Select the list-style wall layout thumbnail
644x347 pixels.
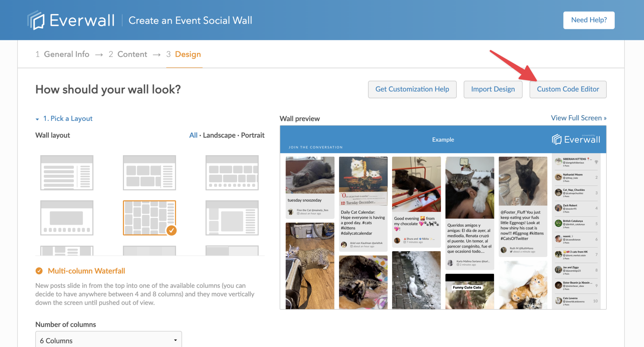point(66,172)
